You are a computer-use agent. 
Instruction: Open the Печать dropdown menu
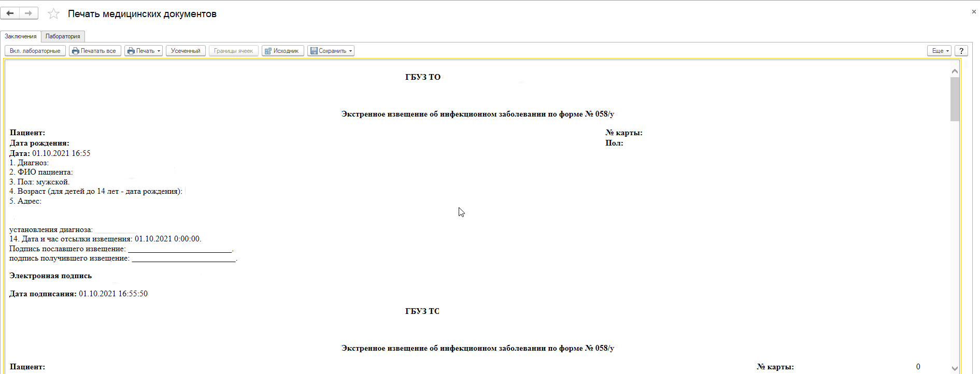[x=144, y=51]
